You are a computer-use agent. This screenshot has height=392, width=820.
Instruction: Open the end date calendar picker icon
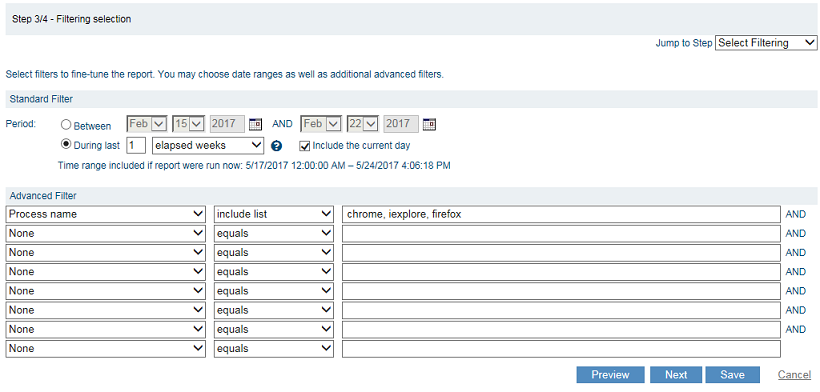[429, 124]
